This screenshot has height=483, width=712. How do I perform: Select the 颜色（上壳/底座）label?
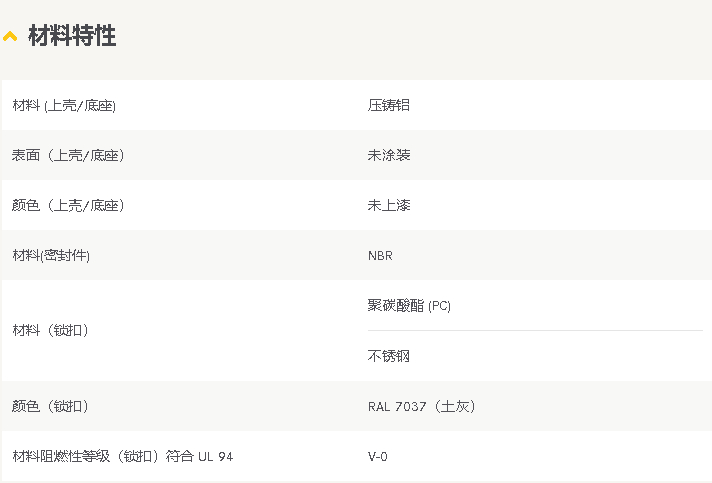click(68, 205)
